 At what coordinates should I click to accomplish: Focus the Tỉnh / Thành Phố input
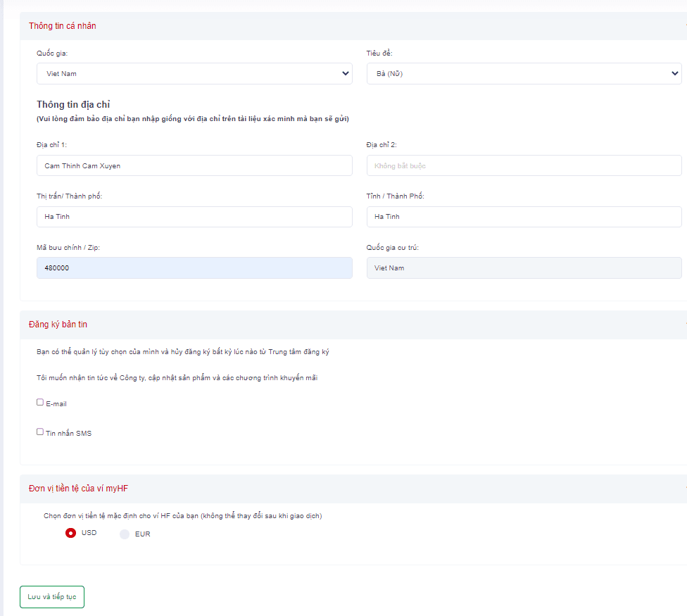click(x=524, y=217)
